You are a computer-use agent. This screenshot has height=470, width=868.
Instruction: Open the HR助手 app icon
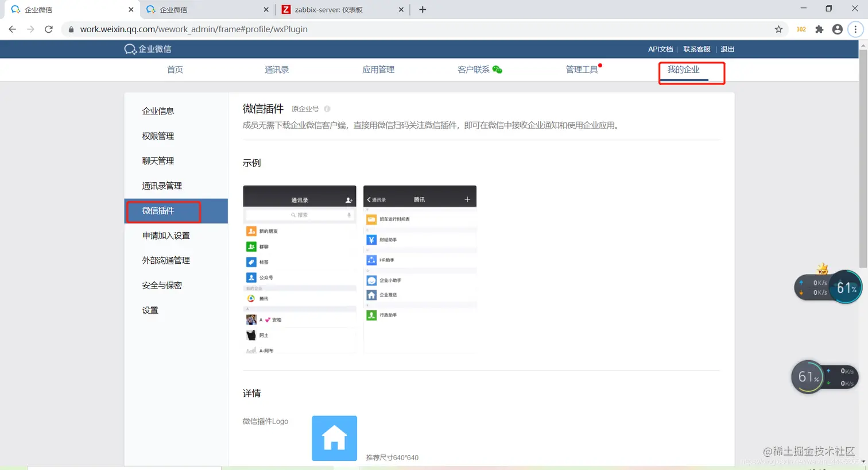(x=370, y=260)
